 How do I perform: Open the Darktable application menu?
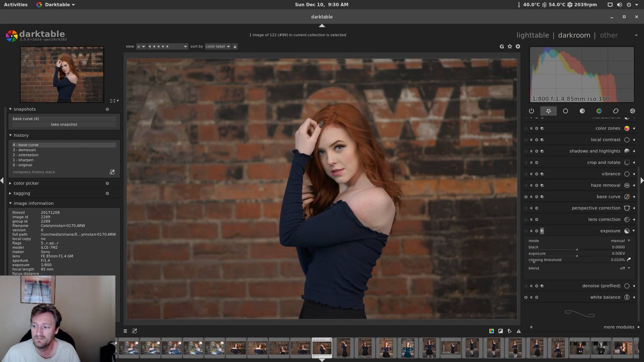click(x=57, y=5)
